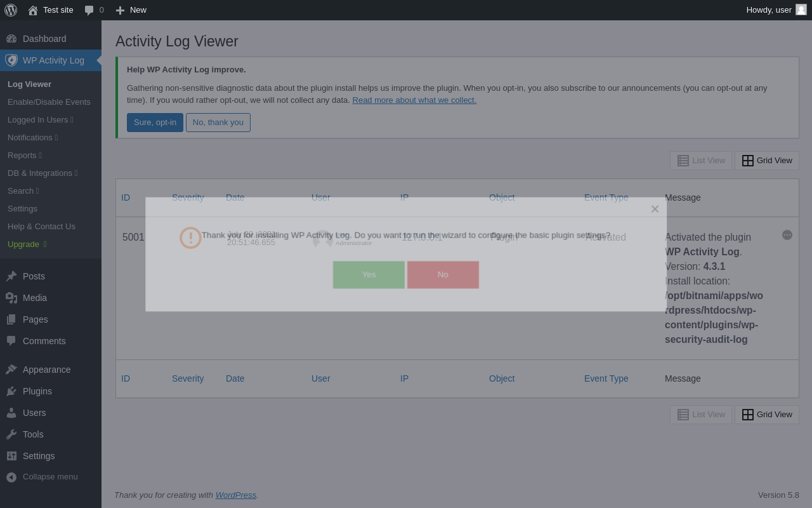
Task: Sort by Event Type in bottom footer
Action: [606, 378]
